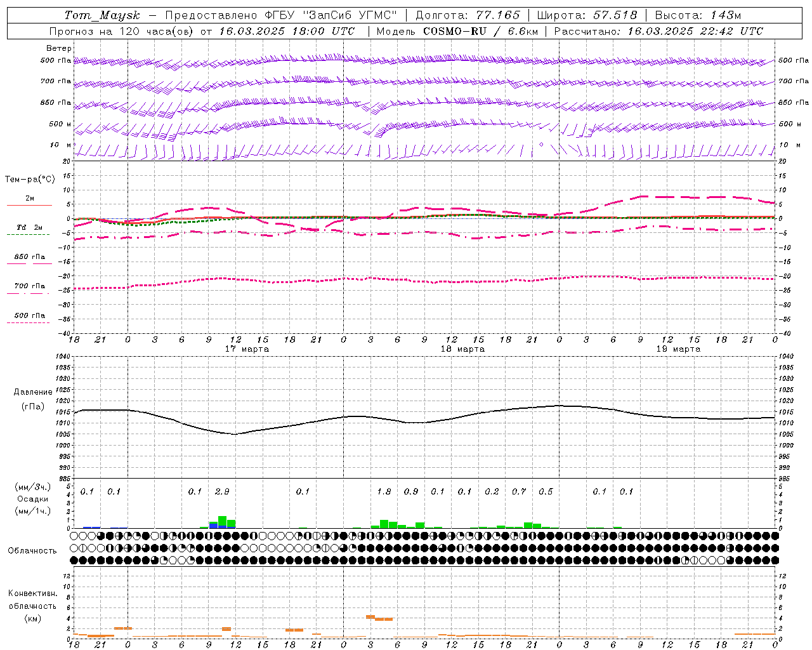Click the "(мм/3ч.)" units label

(33, 487)
